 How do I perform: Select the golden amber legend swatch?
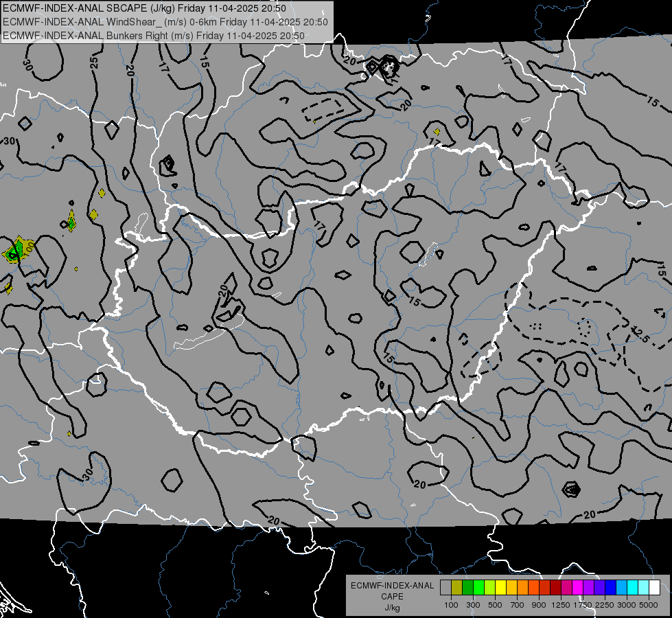[x=511, y=587]
